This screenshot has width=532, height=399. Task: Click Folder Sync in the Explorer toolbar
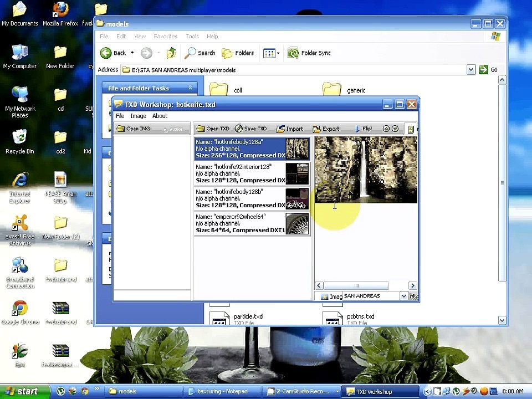pos(309,53)
